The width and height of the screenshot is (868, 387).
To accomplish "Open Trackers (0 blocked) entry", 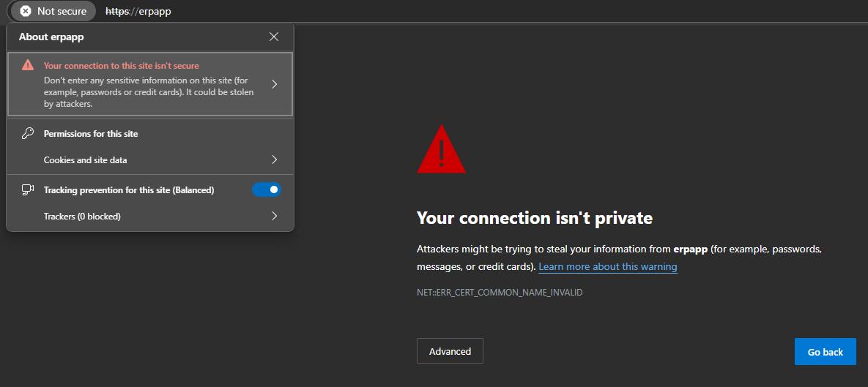I will [150, 216].
